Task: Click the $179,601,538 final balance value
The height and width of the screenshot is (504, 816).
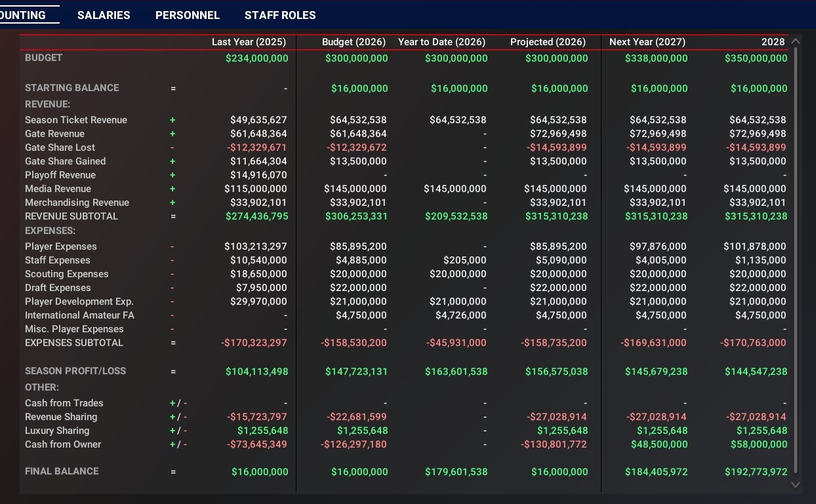Action: pos(457,472)
